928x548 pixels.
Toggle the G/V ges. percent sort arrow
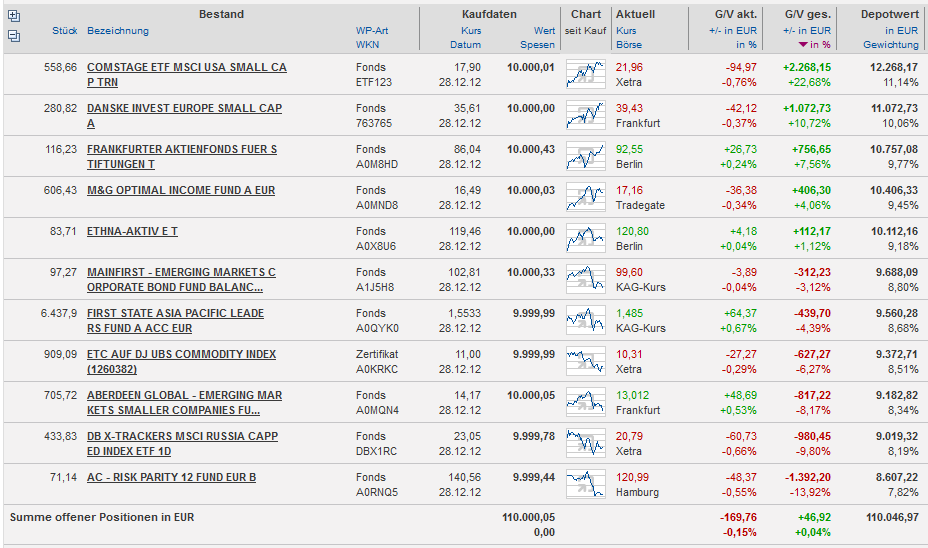803,45
